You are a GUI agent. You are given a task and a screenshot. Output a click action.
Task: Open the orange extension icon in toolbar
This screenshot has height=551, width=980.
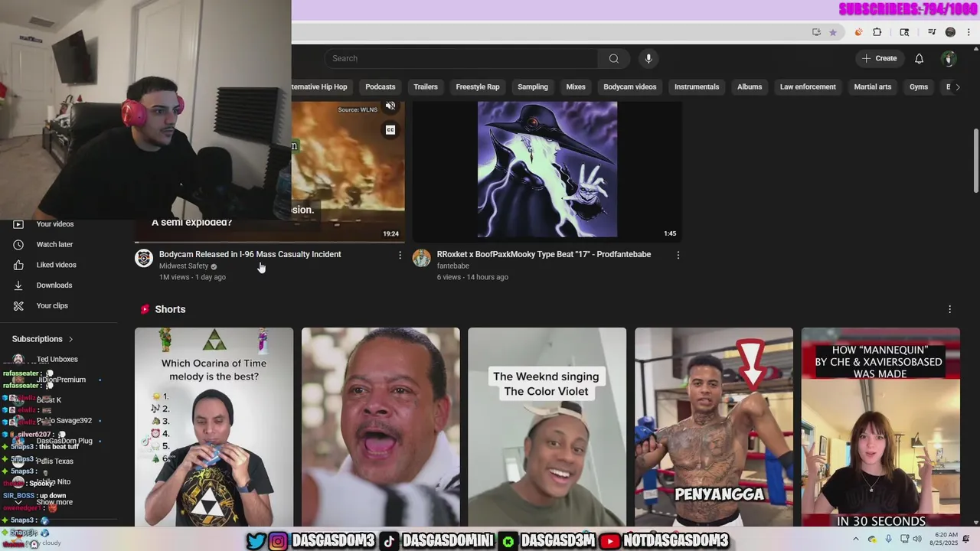tap(858, 32)
